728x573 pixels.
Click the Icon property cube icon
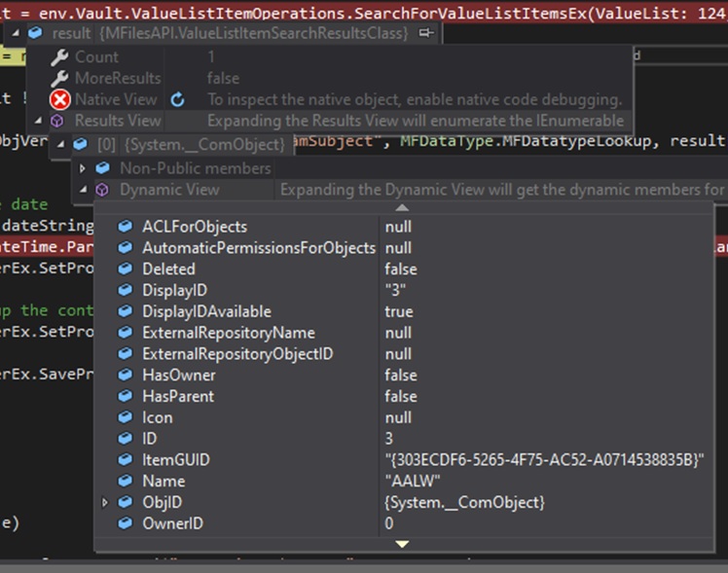125,417
